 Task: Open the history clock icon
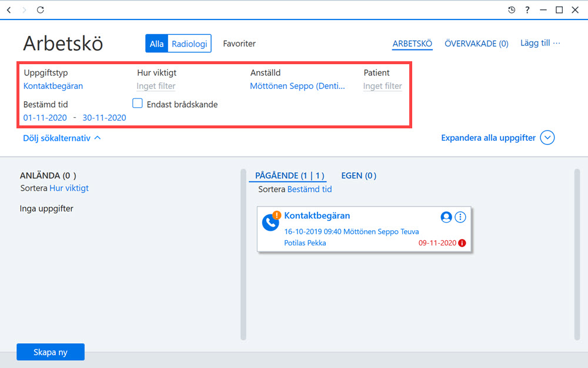click(512, 10)
